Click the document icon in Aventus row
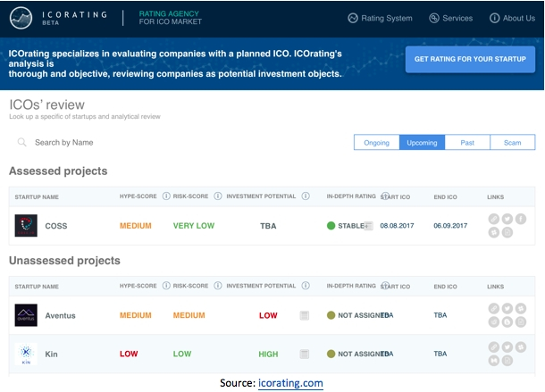This screenshot has height=392, width=545. [305, 315]
